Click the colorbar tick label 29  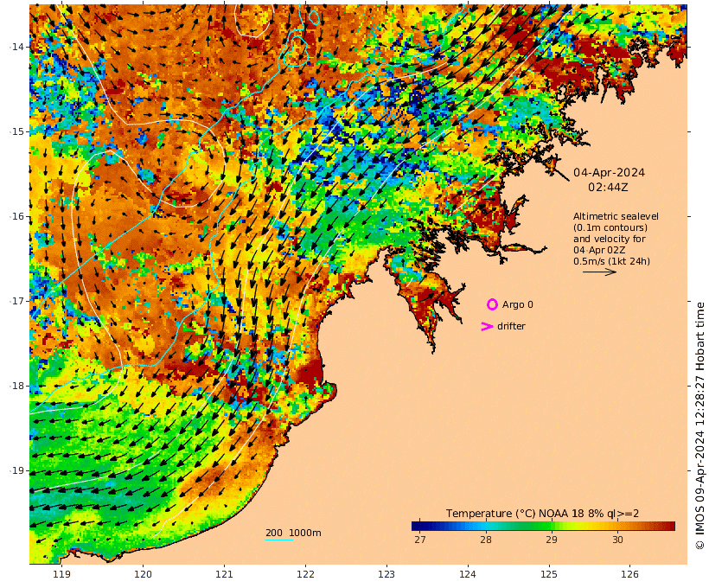(551, 540)
